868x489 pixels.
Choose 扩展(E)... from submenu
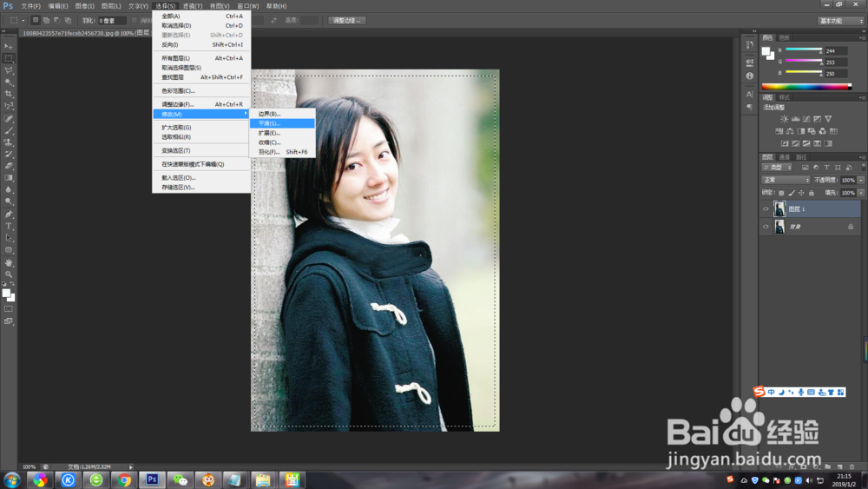point(282,133)
